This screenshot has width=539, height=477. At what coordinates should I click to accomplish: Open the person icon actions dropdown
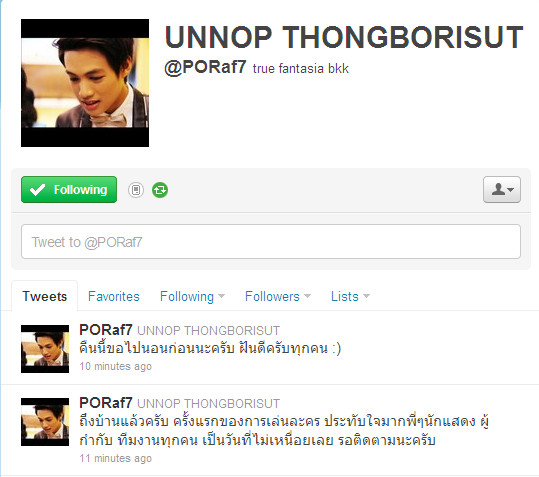(x=502, y=189)
